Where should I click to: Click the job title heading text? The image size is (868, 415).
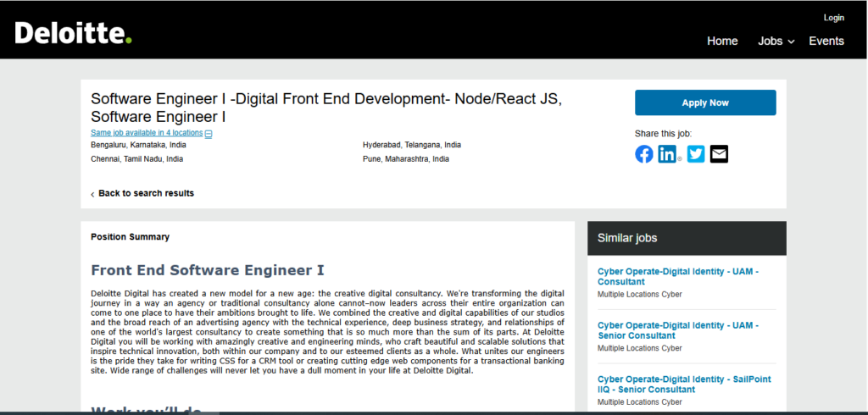pos(326,108)
